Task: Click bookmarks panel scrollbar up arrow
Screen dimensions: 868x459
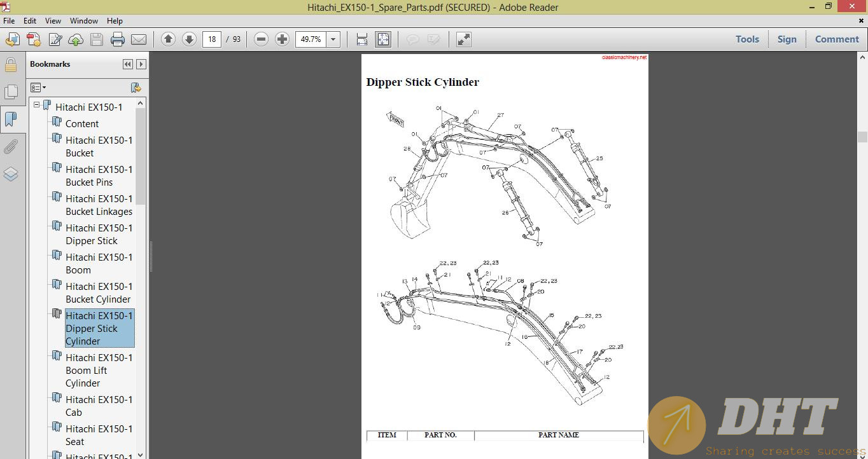Action: (141, 103)
